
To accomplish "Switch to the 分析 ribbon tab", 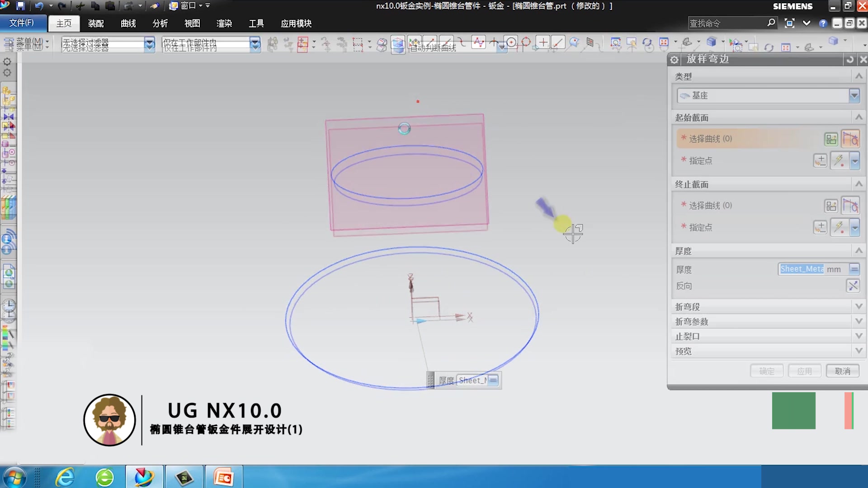I will pos(160,23).
